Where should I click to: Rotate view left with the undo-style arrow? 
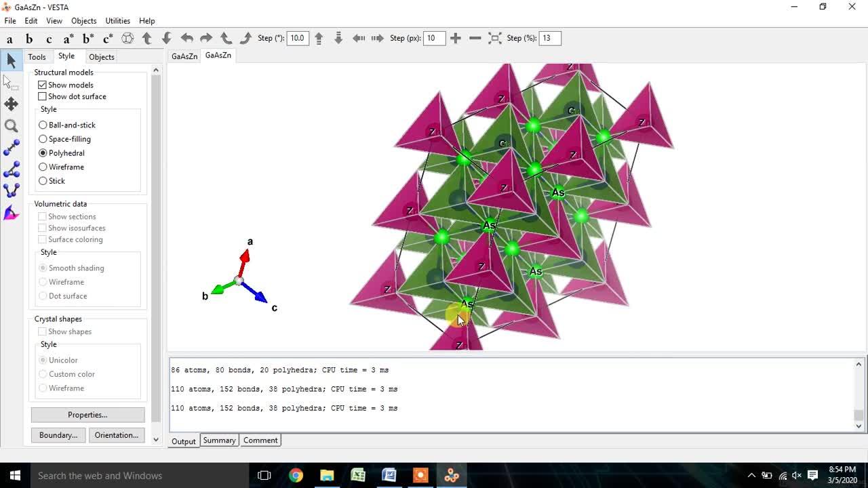(x=187, y=38)
